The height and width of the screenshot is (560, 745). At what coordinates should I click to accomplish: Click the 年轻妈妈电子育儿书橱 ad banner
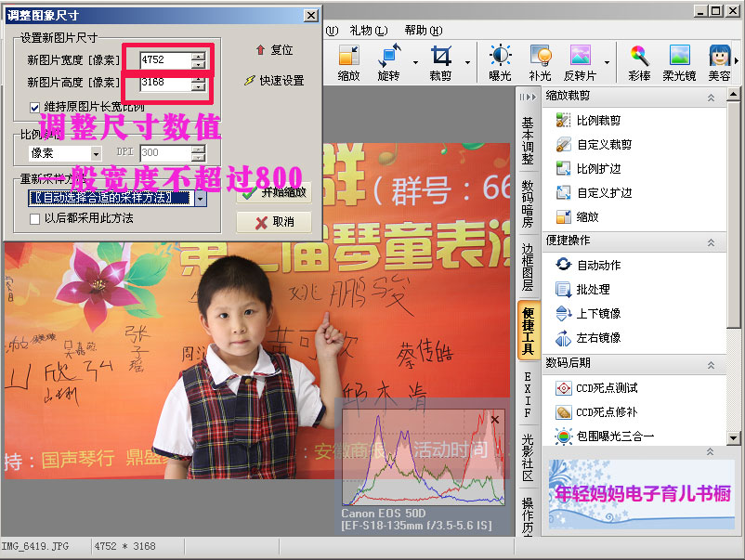[642, 494]
